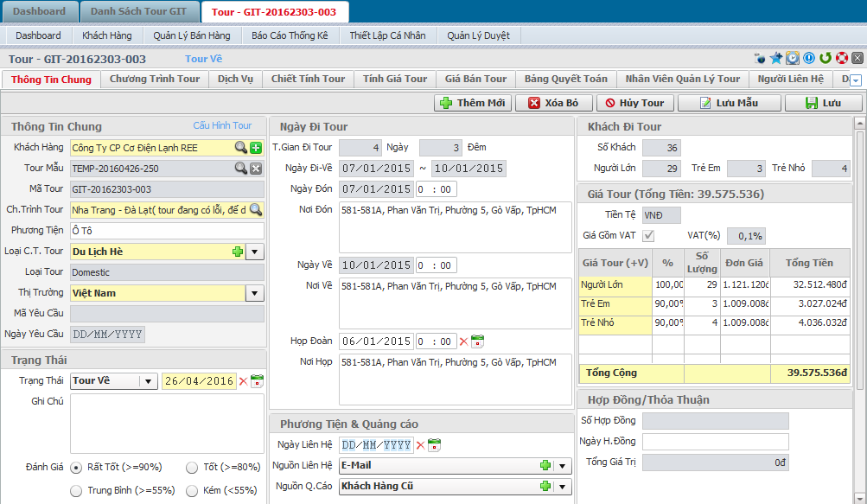Click the add-to-favorites star icon
The width and height of the screenshot is (867, 504).
(x=776, y=59)
